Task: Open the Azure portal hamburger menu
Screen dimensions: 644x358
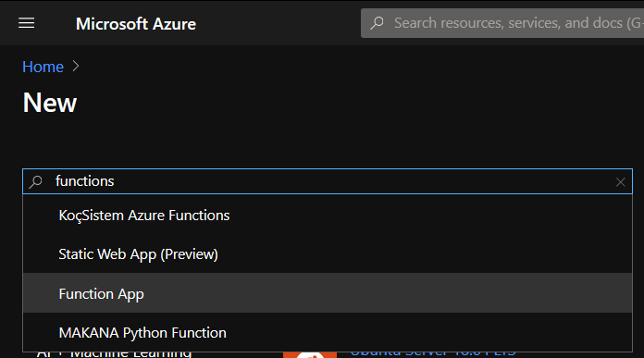Action: click(x=26, y=23)
